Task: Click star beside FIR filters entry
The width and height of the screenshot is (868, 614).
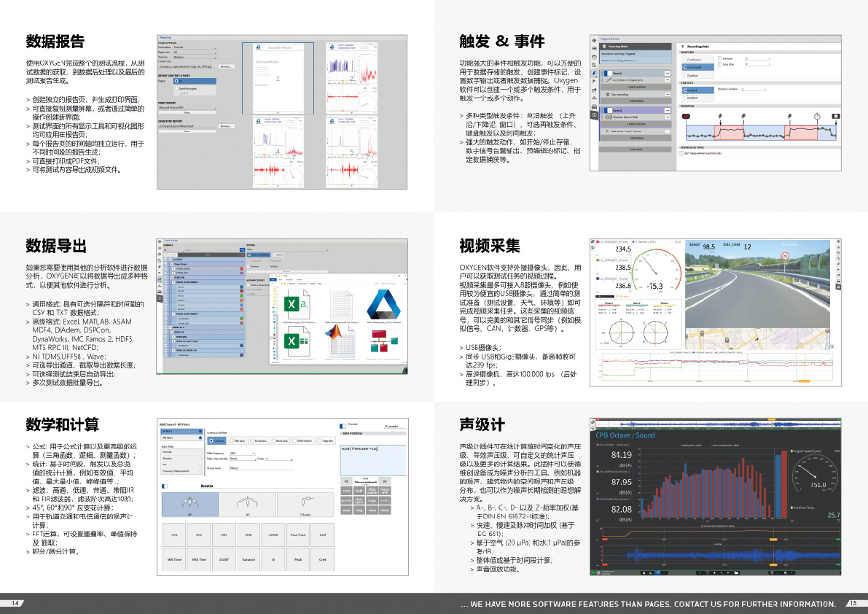Action: (x=200, y=438)
